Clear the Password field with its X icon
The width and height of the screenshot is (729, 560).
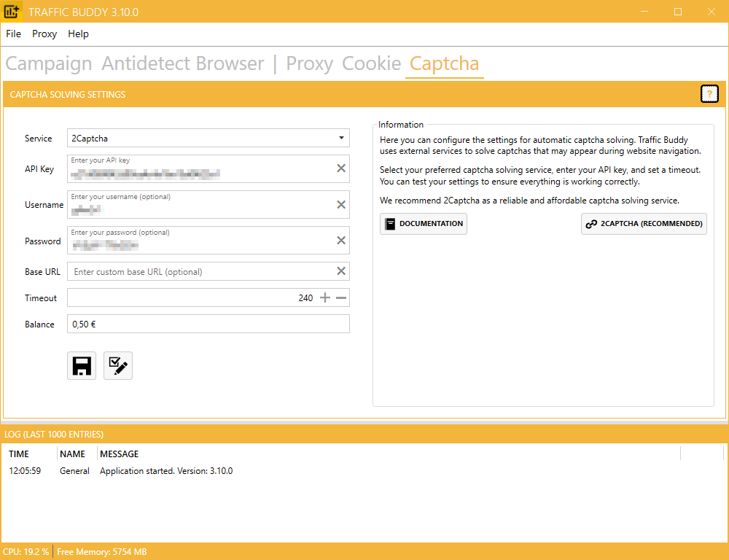pos(340,240)
